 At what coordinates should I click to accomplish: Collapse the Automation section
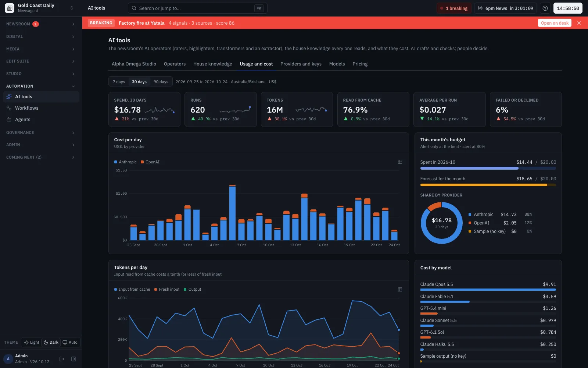point(41,86)
